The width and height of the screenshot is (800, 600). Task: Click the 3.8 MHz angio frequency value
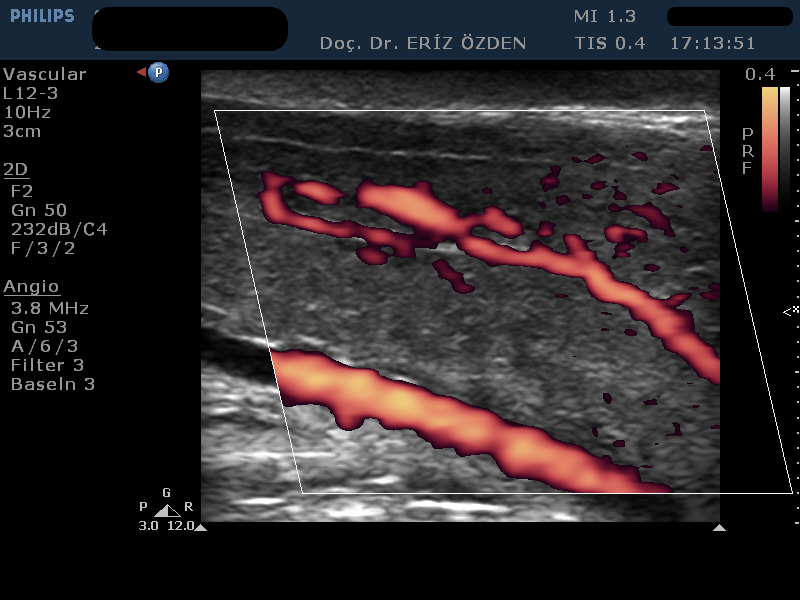click(x=50, y=308)
